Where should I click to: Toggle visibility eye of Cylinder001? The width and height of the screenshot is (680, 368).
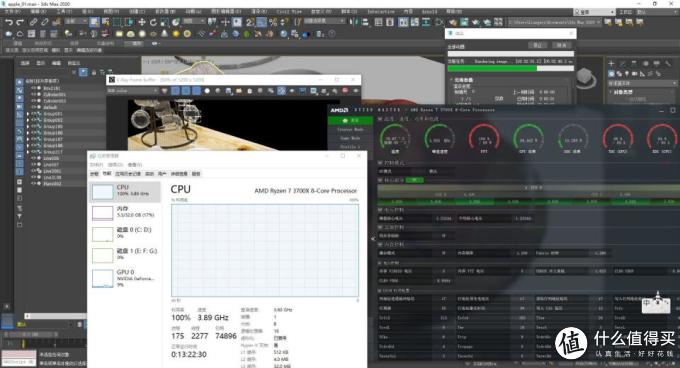(x=33, y=94)
